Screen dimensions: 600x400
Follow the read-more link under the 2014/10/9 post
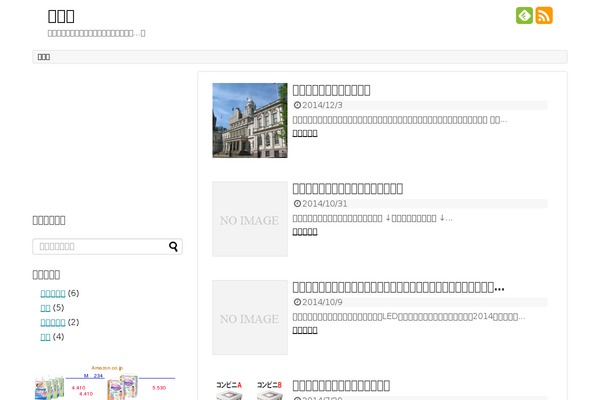(305, 330)
